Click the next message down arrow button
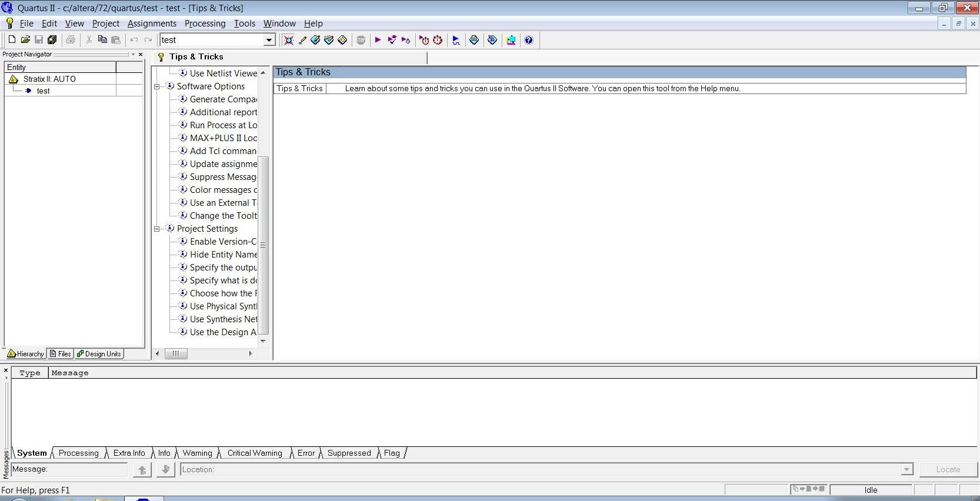This screenshot has width=980, height=501. click(166, 469)
